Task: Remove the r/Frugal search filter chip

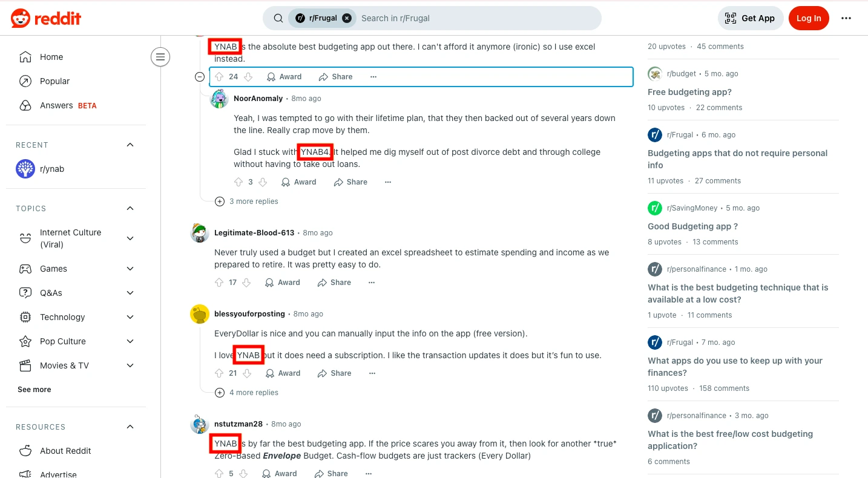Action: point(347,18)
